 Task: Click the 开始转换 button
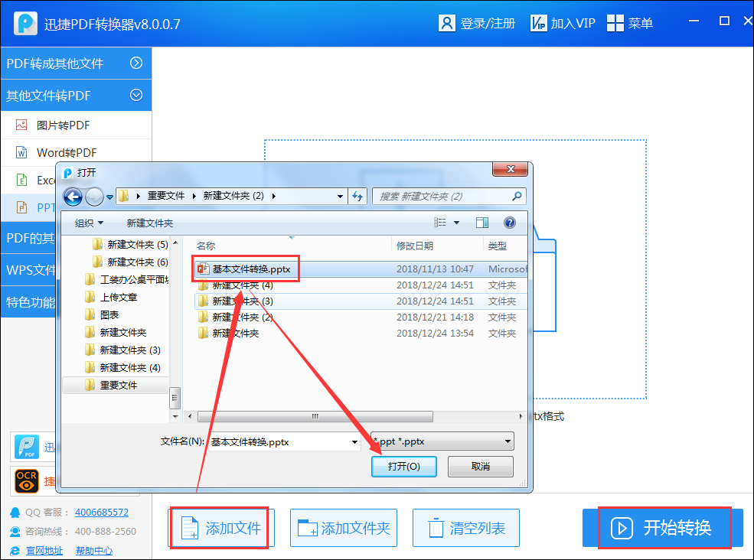pyautogui.click(x=663, y=528)
